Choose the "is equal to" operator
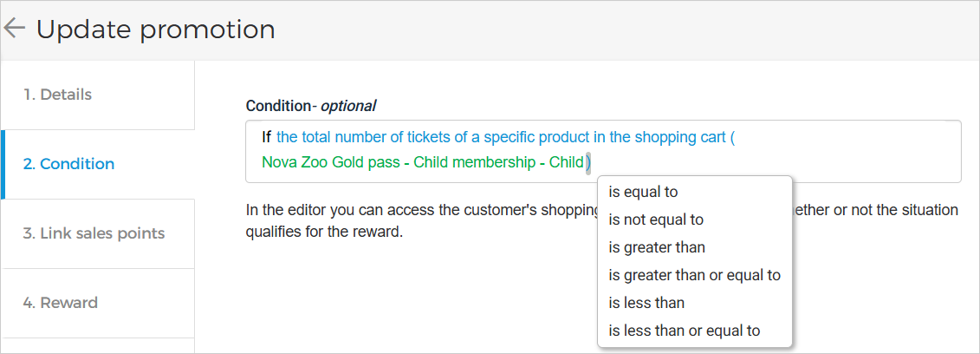Viewport: 980px width, 354px height. pos(643,192)
